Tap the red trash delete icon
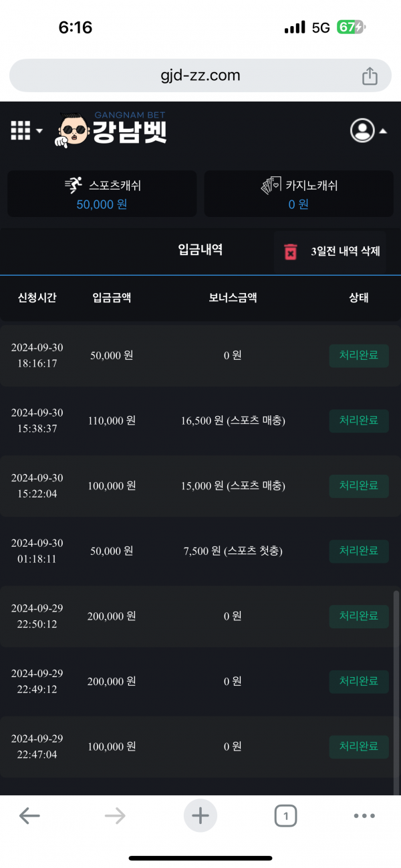The height and width of the screenshot is (868, 401). [291, 252]
